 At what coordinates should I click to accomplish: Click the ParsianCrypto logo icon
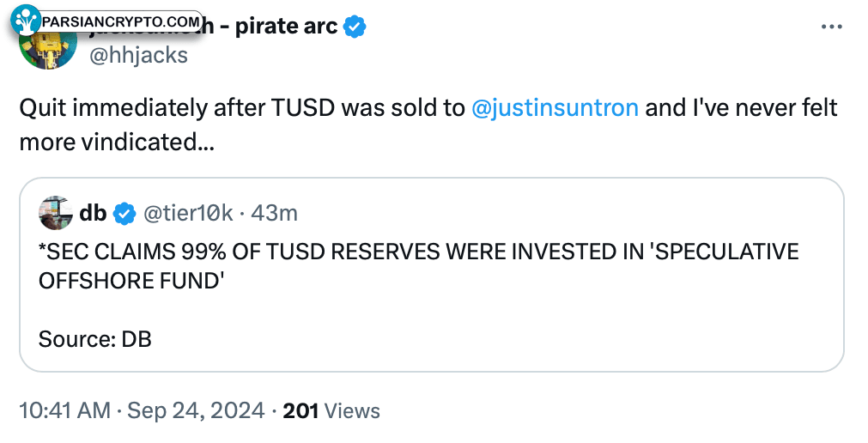(x=26, y=21)
